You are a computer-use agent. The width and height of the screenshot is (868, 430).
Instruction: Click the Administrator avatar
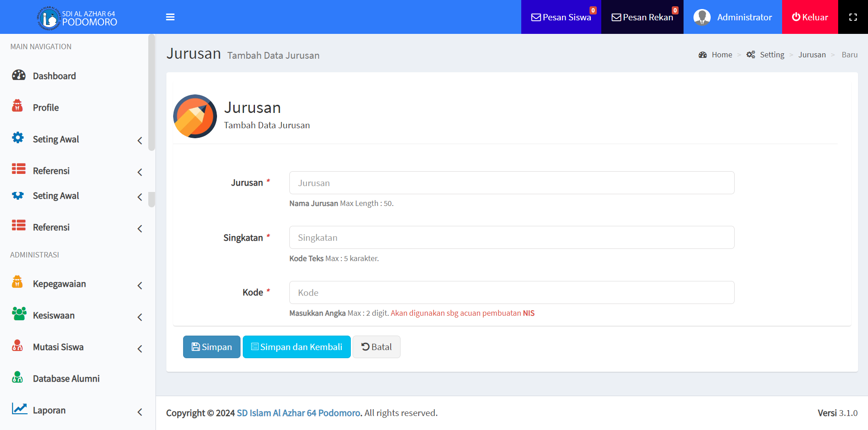702,17
